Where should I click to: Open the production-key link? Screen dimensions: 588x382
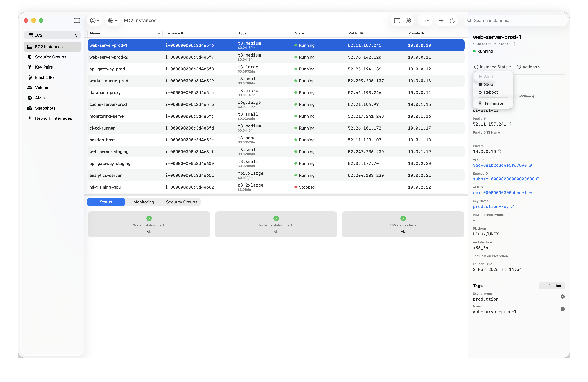tap(491, 206)
